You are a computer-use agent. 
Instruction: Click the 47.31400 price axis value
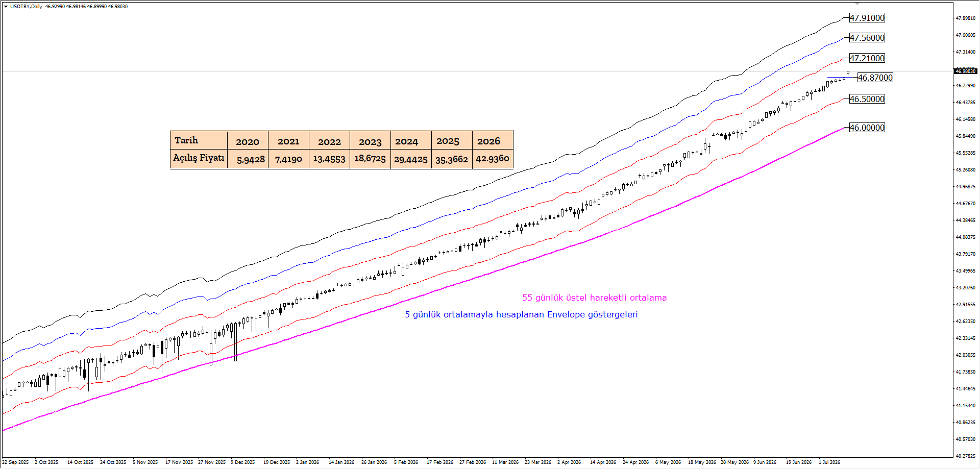965,52
